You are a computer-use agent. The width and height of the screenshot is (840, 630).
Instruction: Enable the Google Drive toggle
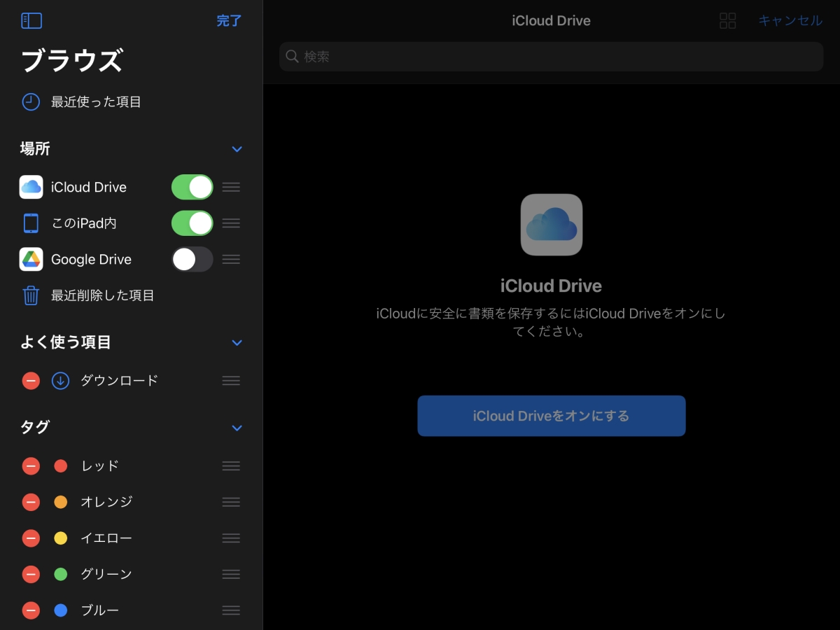click(x=192, y=260)
